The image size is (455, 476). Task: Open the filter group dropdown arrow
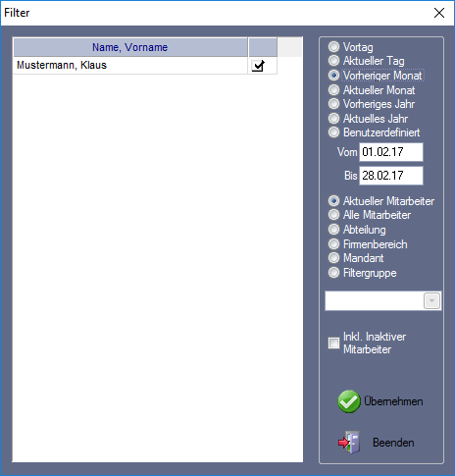(x=431, y=300)
